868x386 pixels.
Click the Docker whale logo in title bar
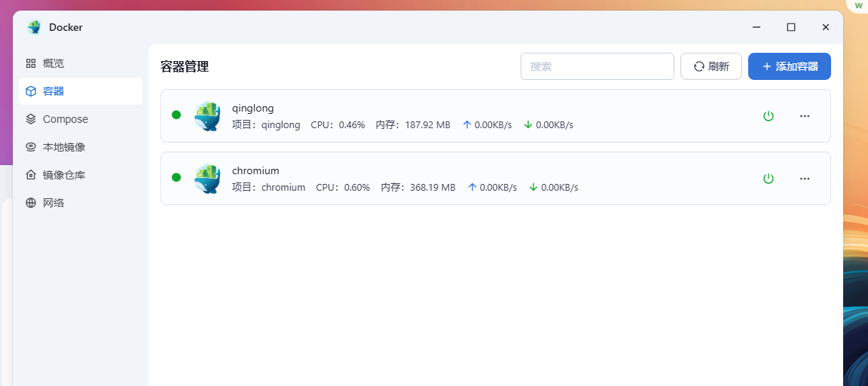[35, 27]
